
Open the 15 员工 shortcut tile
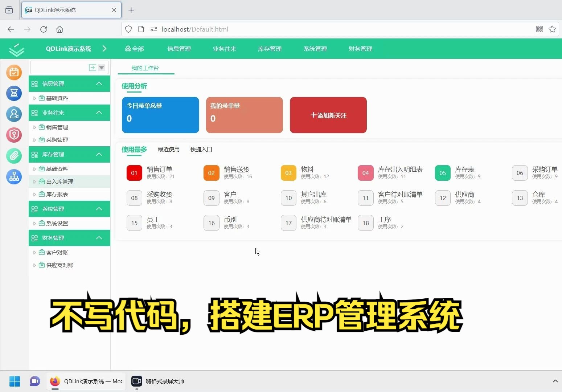coord(150,223)
